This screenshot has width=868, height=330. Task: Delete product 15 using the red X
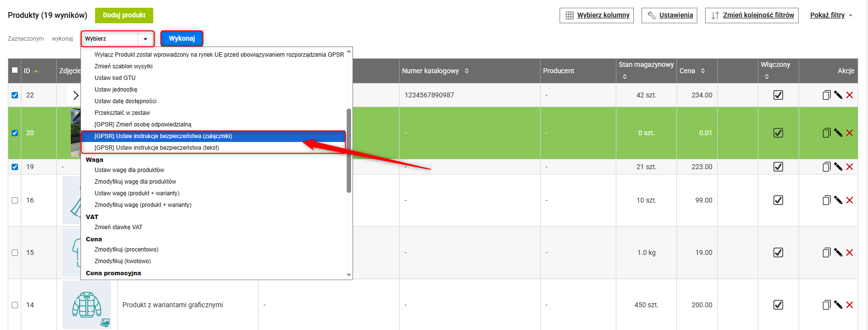pyautogui.click(x=850, y=252)
